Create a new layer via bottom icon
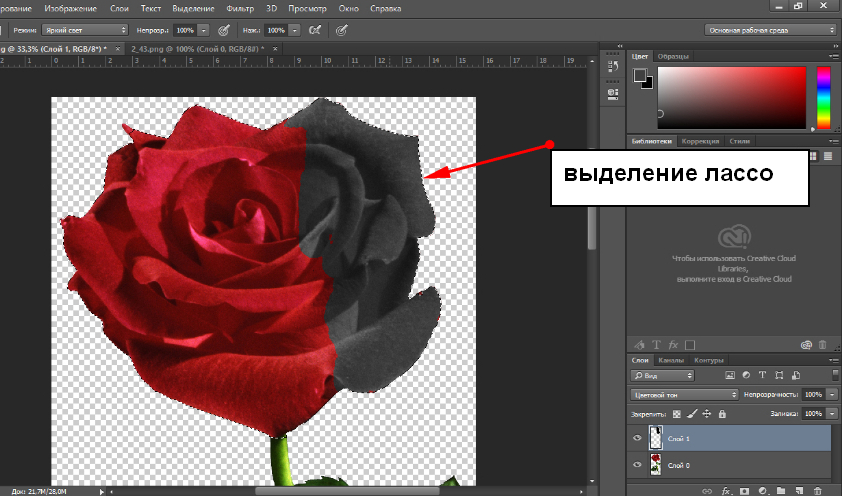Viewport: 842px width, 496px height. tap(798, 491)
